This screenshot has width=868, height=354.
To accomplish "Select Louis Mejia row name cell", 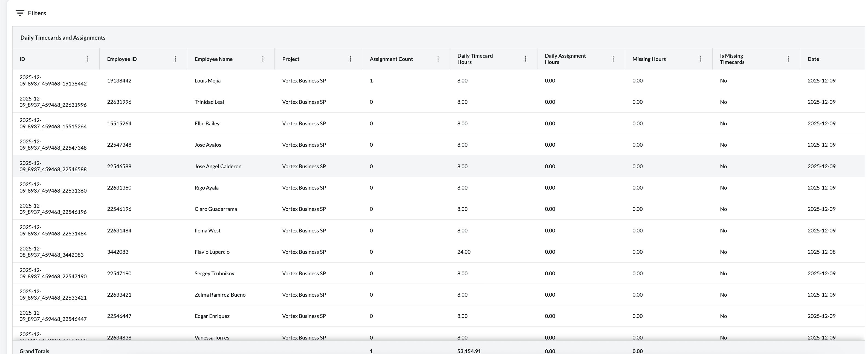I will [x=208, y=80].
